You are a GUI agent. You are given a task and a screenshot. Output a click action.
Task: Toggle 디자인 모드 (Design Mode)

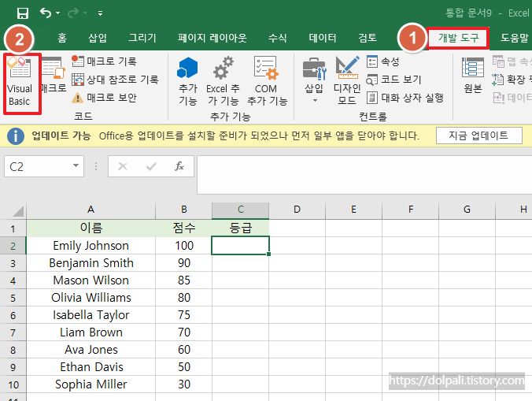coord(347,80)
